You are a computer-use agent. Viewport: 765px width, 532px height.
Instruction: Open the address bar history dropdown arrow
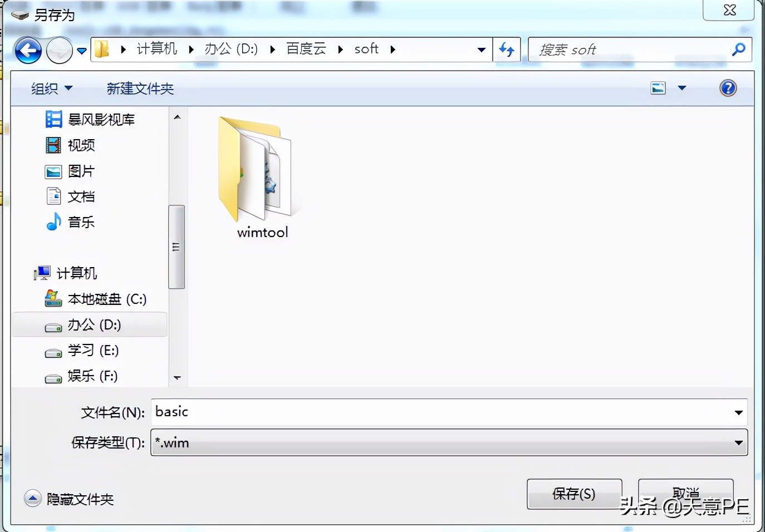[481, 50]
